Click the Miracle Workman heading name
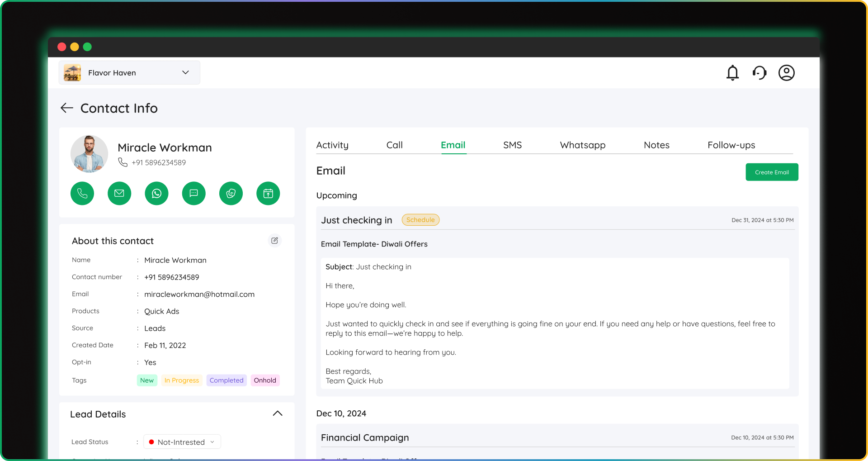 coord(165,147)
